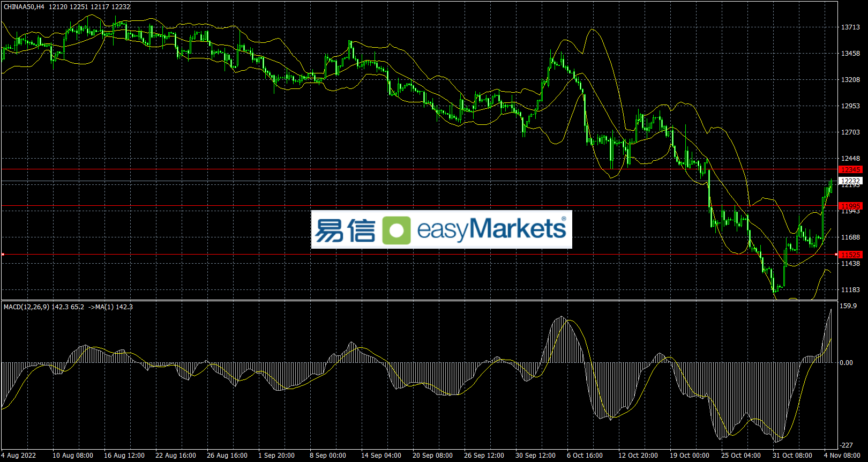Click the 4 Aug 2022 date label
Screen dimensions: 868x462
[19, 456]
